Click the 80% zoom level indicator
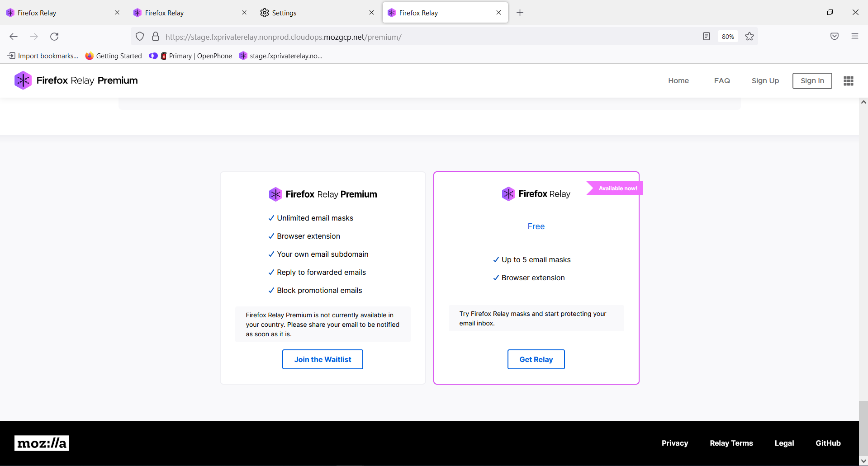 tap(728, 36)
